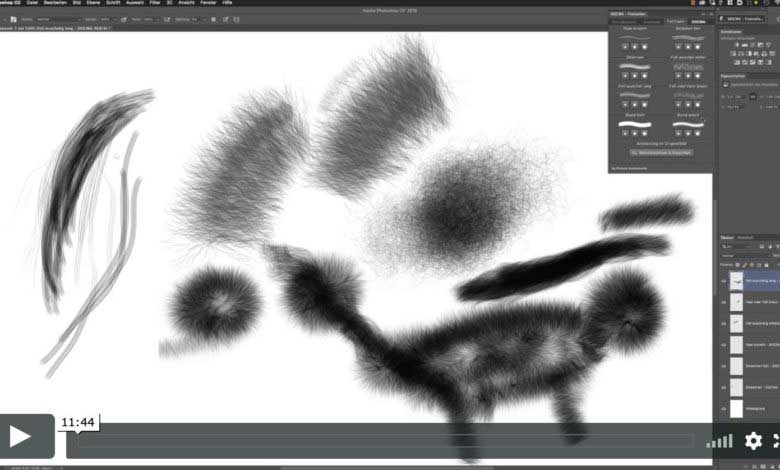Enter fullscreen from the video player corner icon
Image resolution: width=780 pixels, height=470 pixels.
click(x=776, y=441)
